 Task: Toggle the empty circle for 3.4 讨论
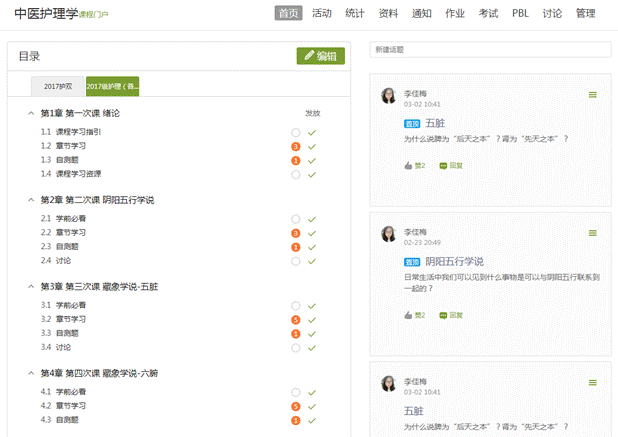[296, 348]
